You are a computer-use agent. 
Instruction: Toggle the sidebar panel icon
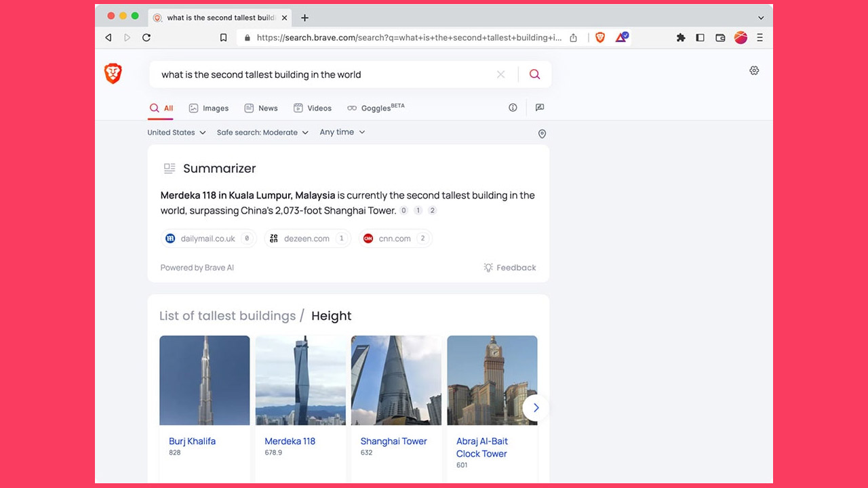click(701, 38)
